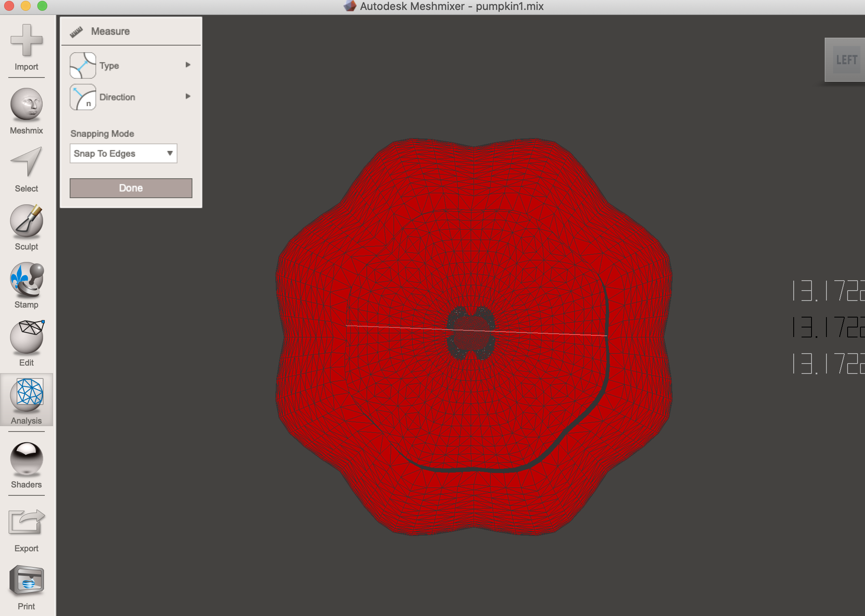Choose the Stamp tool
Viewport: 865px width, 616px height.
pyautogui.click(x=26, y=279)
